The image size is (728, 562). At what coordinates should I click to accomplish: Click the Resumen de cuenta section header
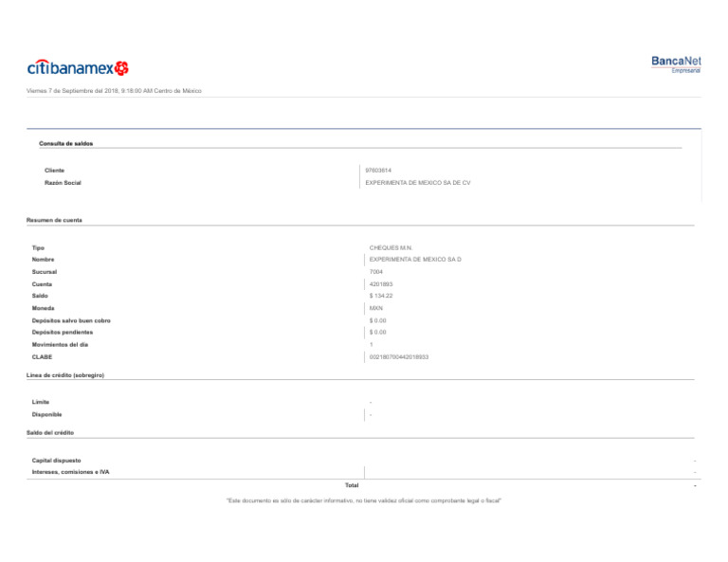click(54, 220)
